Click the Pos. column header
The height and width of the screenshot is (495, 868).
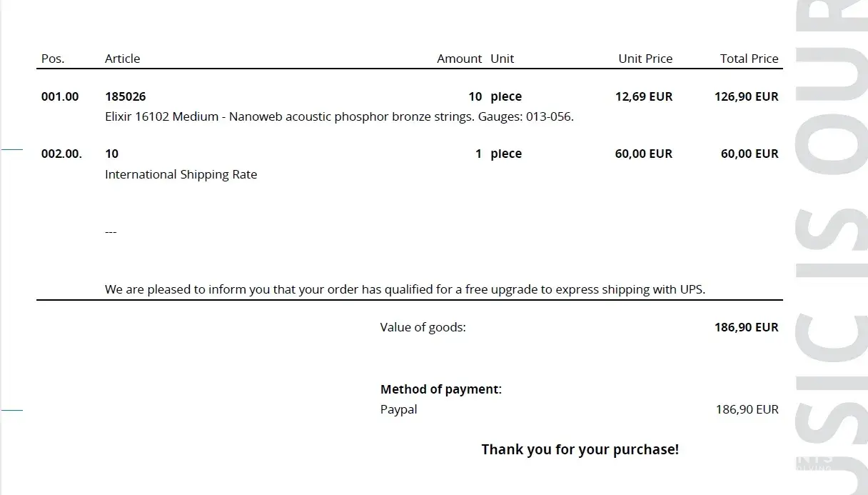point(53,59)
